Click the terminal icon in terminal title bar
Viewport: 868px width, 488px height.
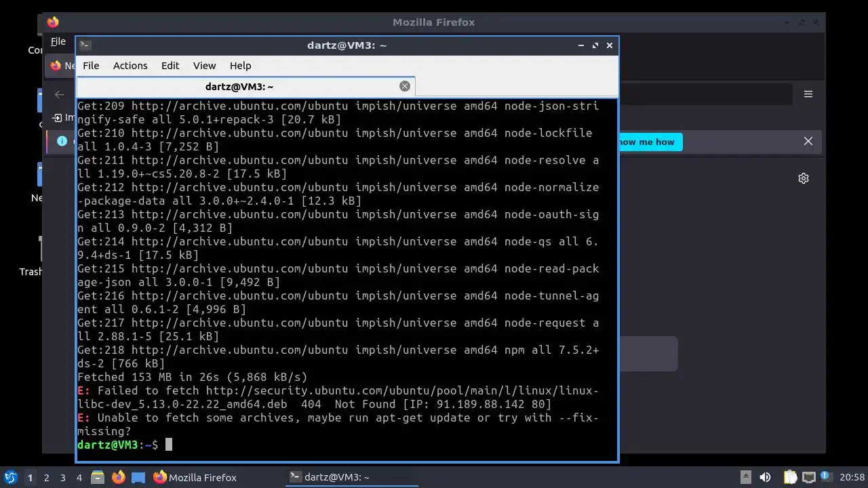pos(85,45)
